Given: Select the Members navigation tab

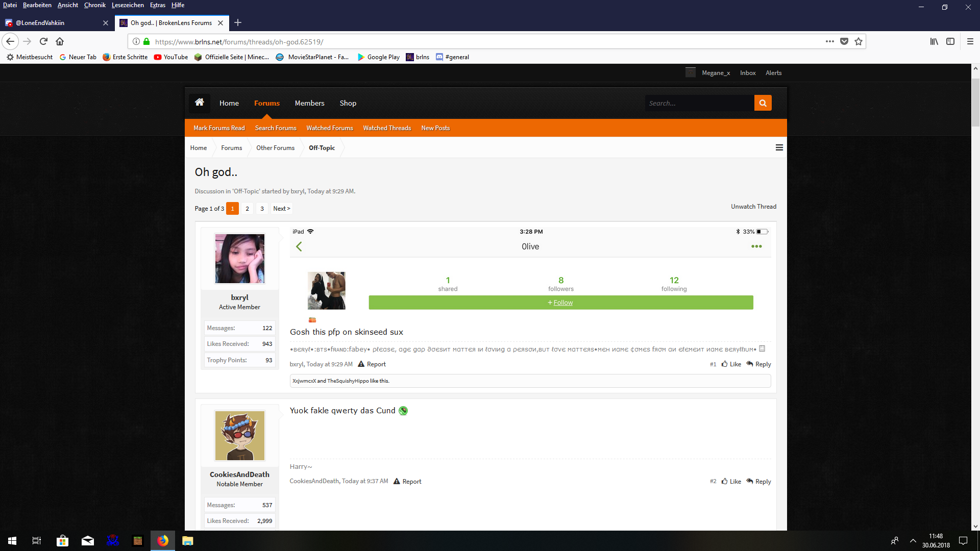Looking at the screenshot, I should click(309, 103).
